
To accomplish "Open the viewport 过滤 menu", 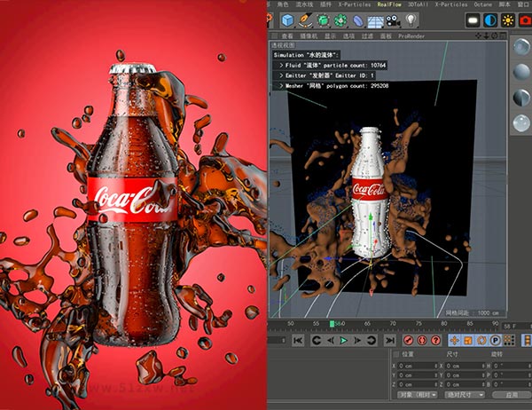I will click(367, 35).
